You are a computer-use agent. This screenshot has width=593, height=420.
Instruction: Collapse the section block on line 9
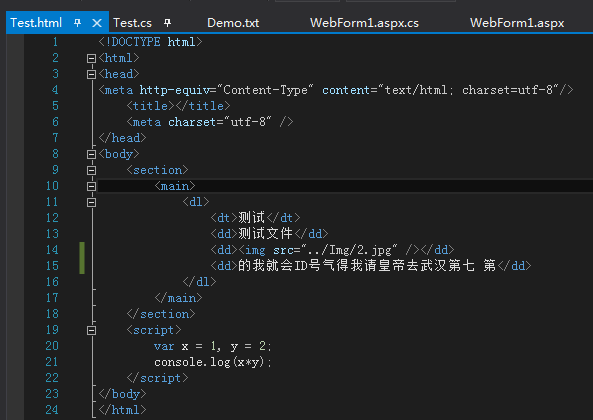pos(91,170)
